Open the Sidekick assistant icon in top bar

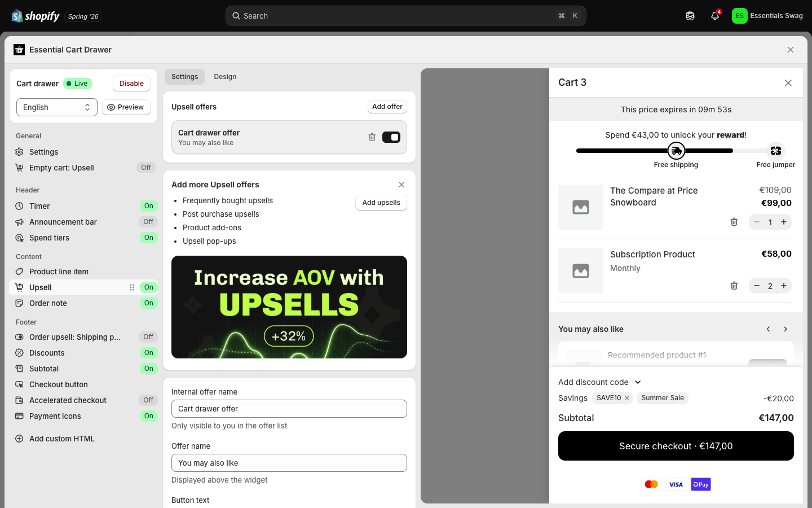[690, 16]
